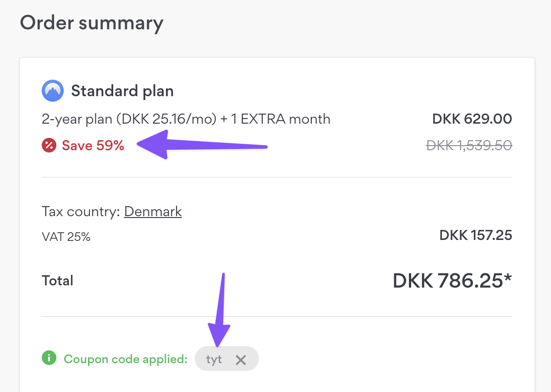Remove the tyt coupon with the X icon
Image resolution: width=551 pixels, height=392 pixels.
click(x=241, y=360)
